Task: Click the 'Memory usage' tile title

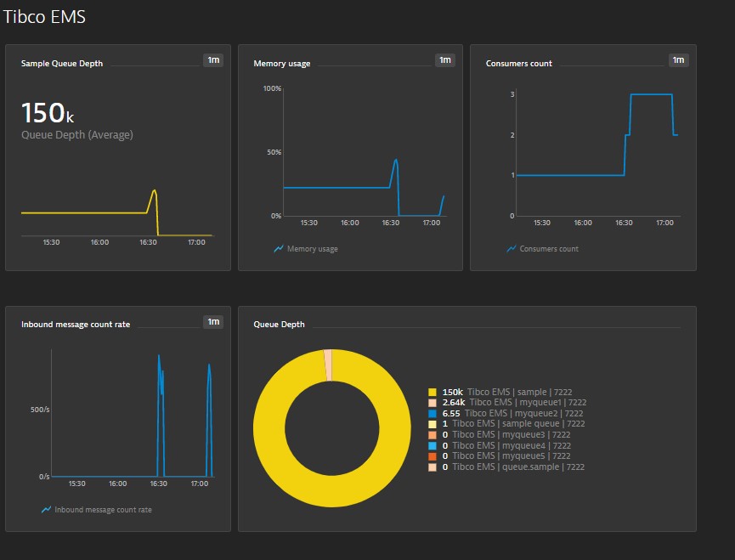Action: click(x=282, y=63)
